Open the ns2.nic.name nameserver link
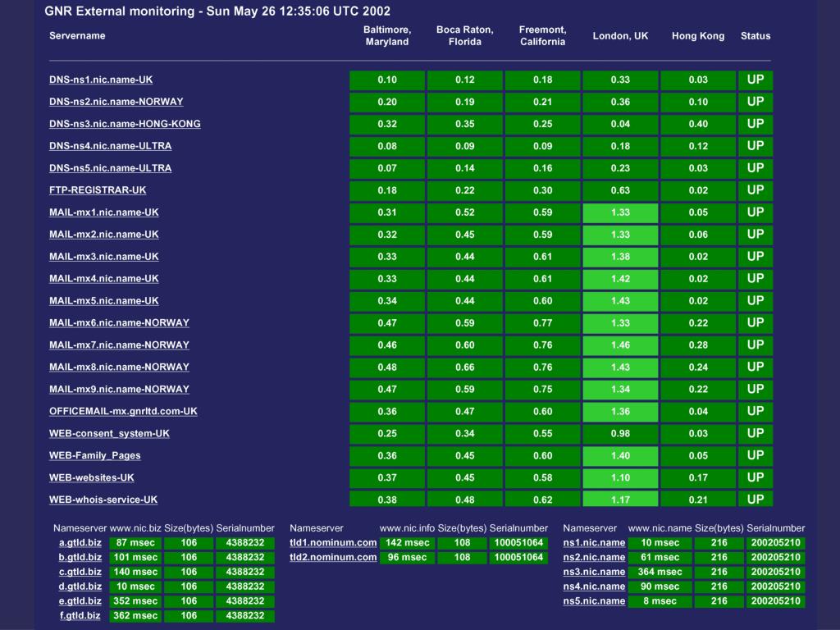Viewport: 840px width, 630px height. 594,557
